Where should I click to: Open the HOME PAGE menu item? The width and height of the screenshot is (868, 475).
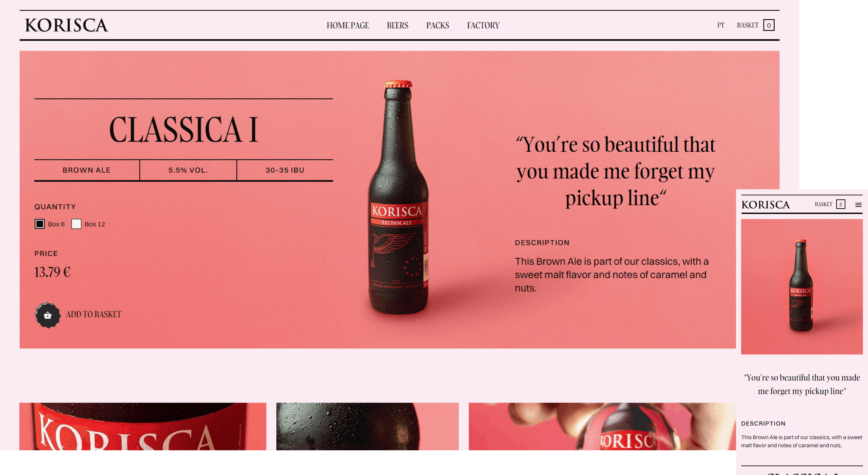point(347,25)
